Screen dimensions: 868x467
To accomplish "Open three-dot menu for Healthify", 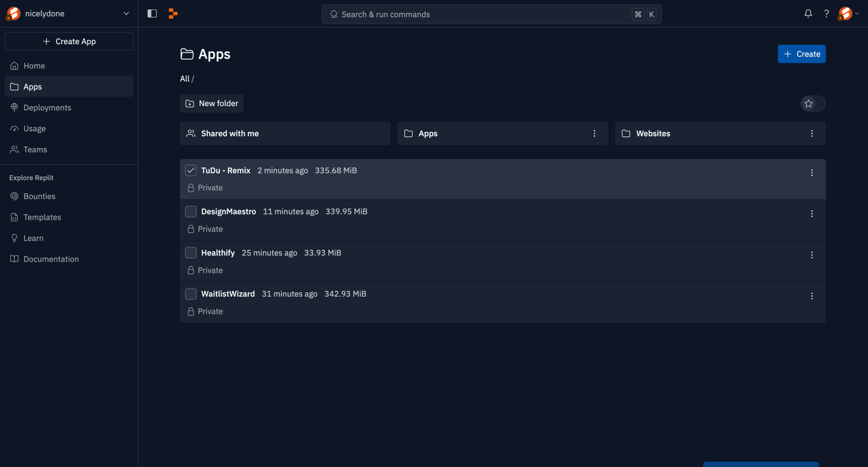I will tap(812, 255).
